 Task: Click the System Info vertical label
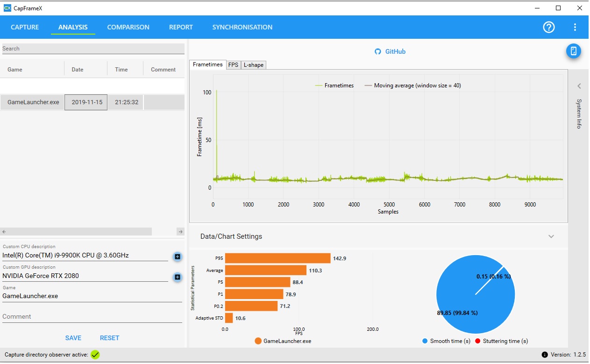pos(579,114)
